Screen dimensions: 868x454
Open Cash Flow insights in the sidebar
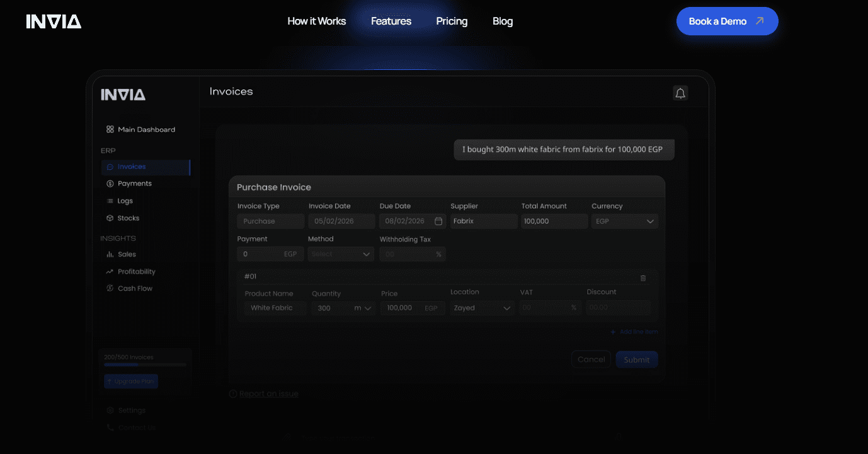(135, 289)
